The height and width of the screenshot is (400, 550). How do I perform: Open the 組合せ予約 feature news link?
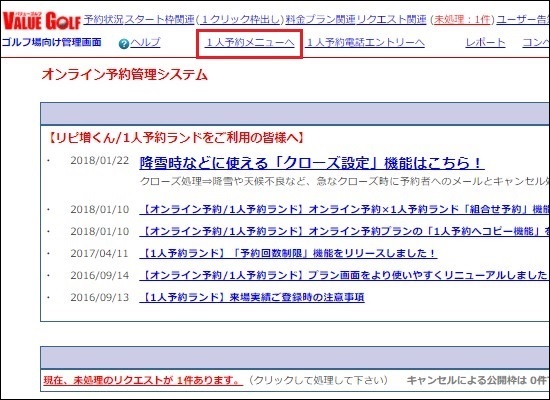pos(344,209)
